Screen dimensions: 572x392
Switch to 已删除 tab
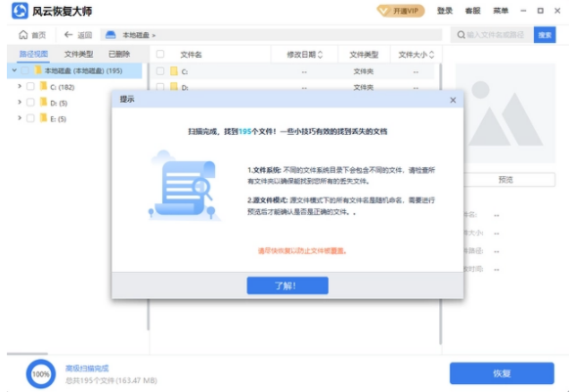119,54
